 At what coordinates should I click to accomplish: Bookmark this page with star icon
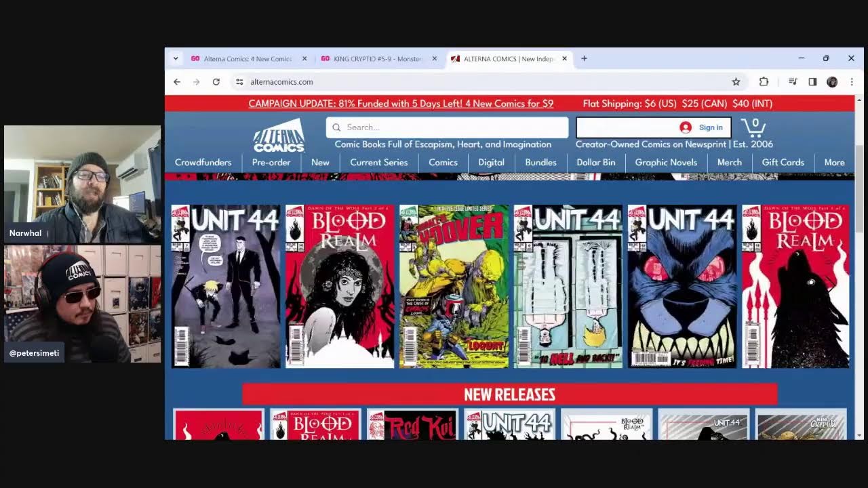click(736, 82)
